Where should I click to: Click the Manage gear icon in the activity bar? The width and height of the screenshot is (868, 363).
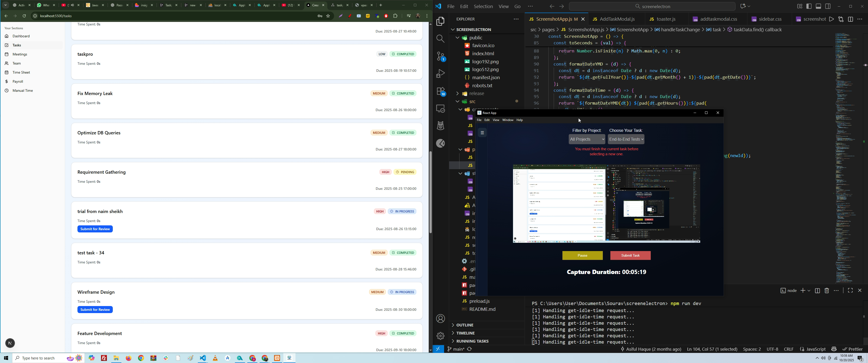[440, 336]
